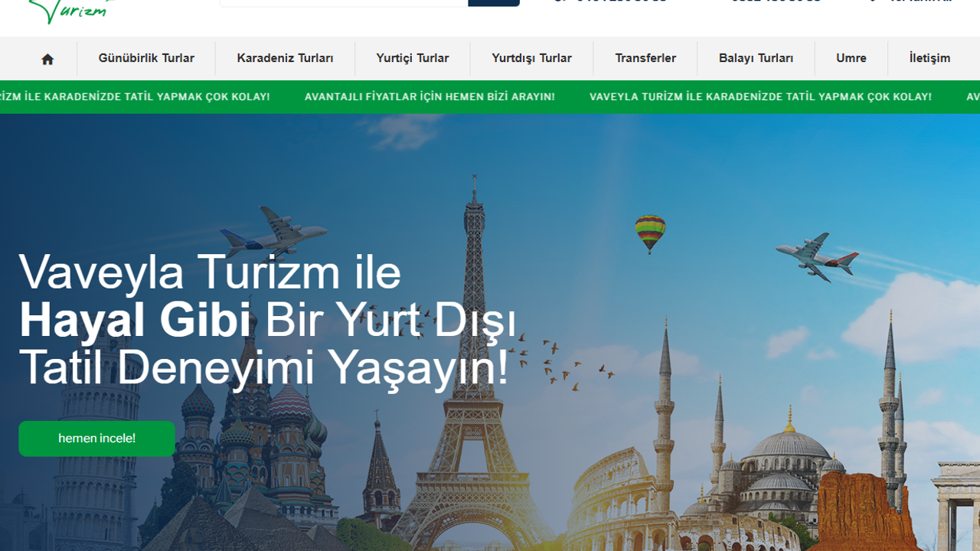This screenshot has height=551, width=980.
Task: Click the left airplane in the banner
Action: click(274, 230)
